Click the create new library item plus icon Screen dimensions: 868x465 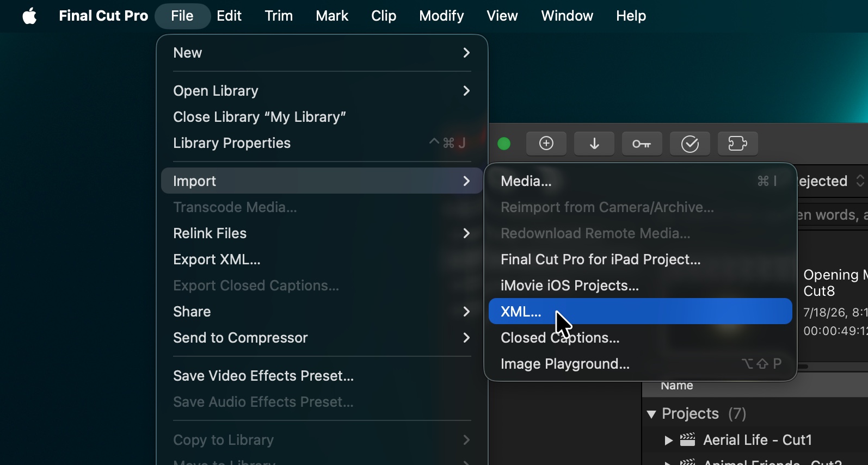546,144
